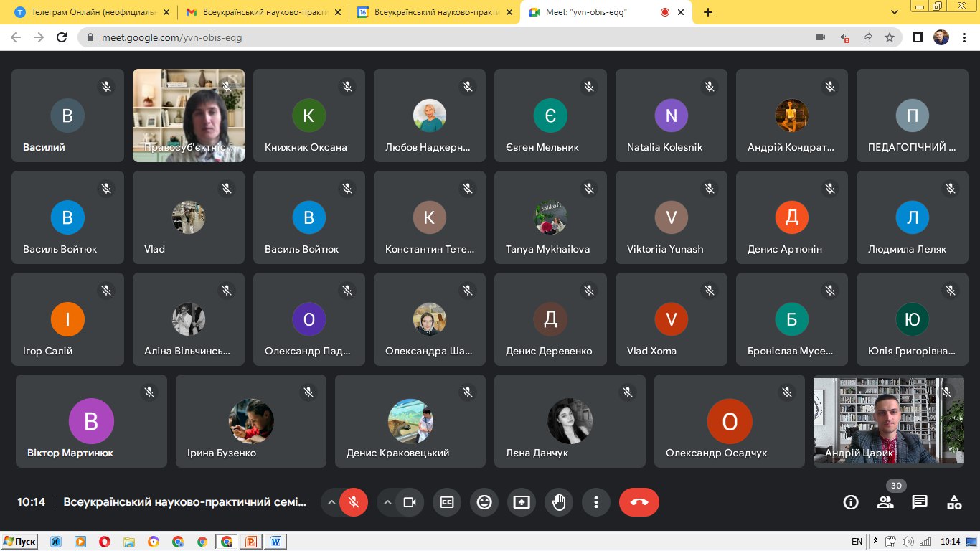
Task: Open Chrome tab search dropdown arrow
Action: coord(895,12)
